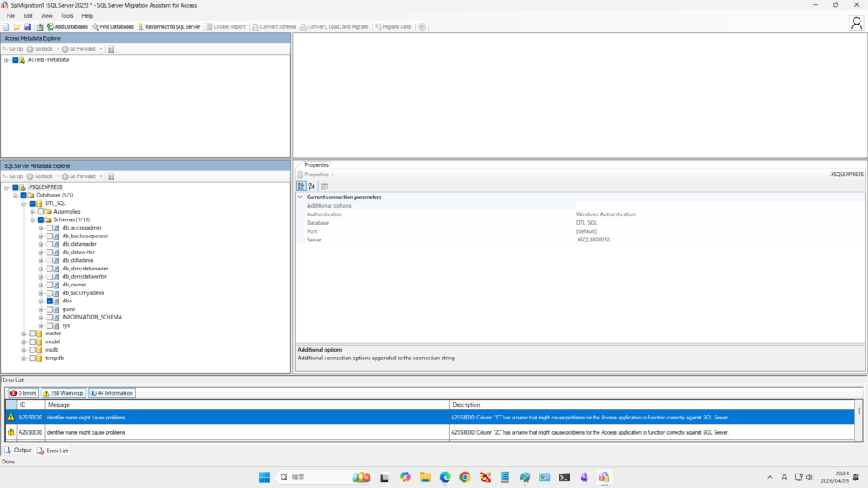The height and width of the screenshot is (488, 868).
Task: Click the Open Project folder icon
Action: click(x=16, y=26)
